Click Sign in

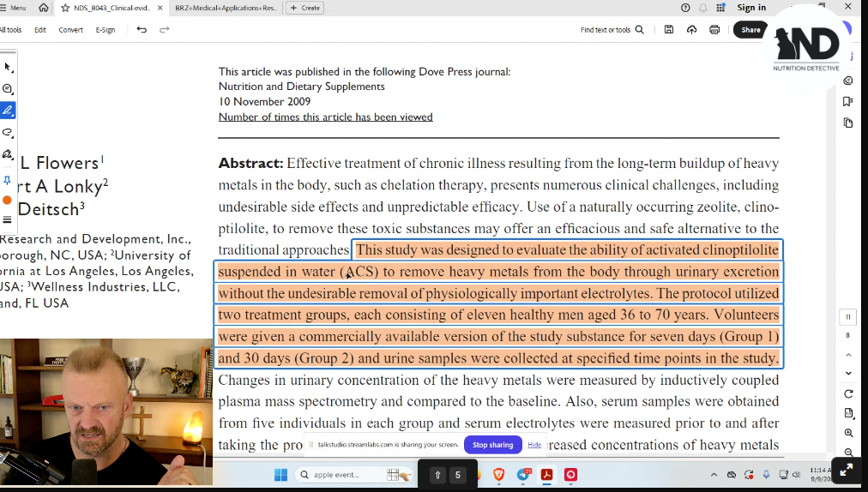[751, 8]
